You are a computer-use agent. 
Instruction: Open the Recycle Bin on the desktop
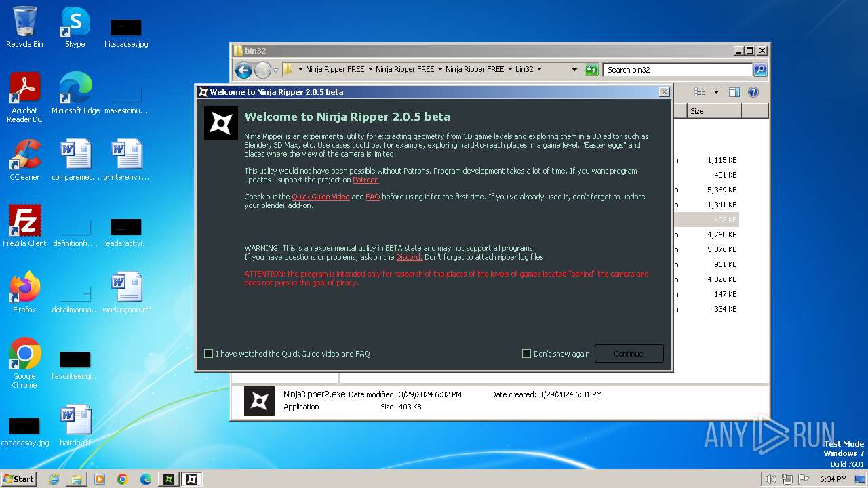24,27
